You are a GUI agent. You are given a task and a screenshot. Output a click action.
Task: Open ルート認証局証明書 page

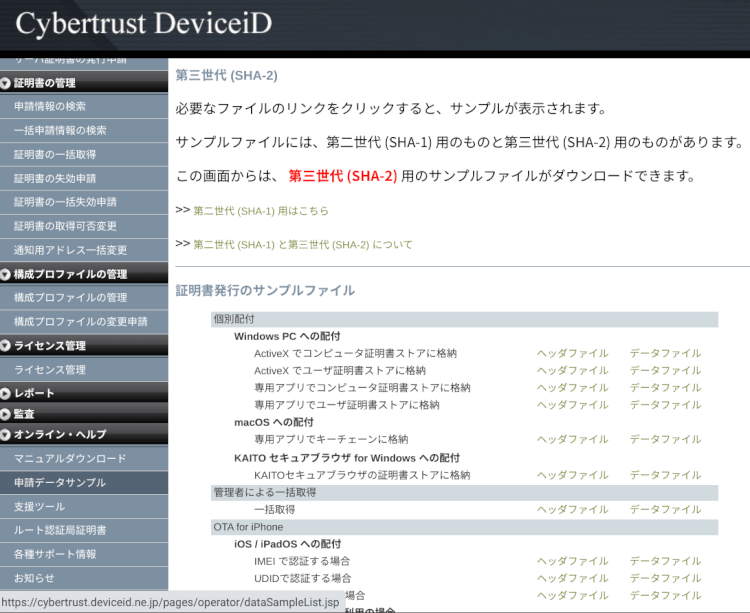pos(84,530)
